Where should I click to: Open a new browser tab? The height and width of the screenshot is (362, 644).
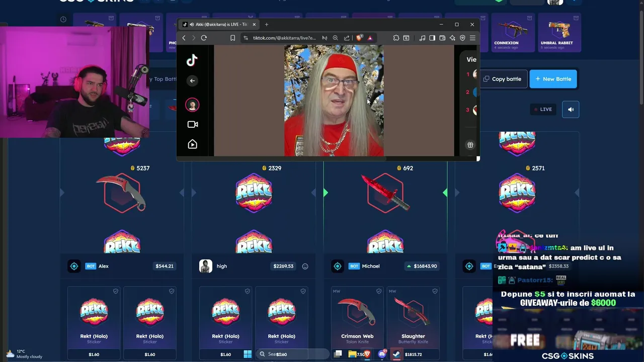click(267, 24)
